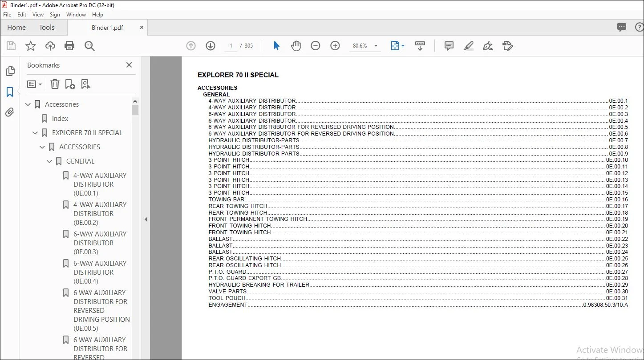Click the TOWING BAR index entry
Viewport: 644px width, 360px height.
pos(227,200)
